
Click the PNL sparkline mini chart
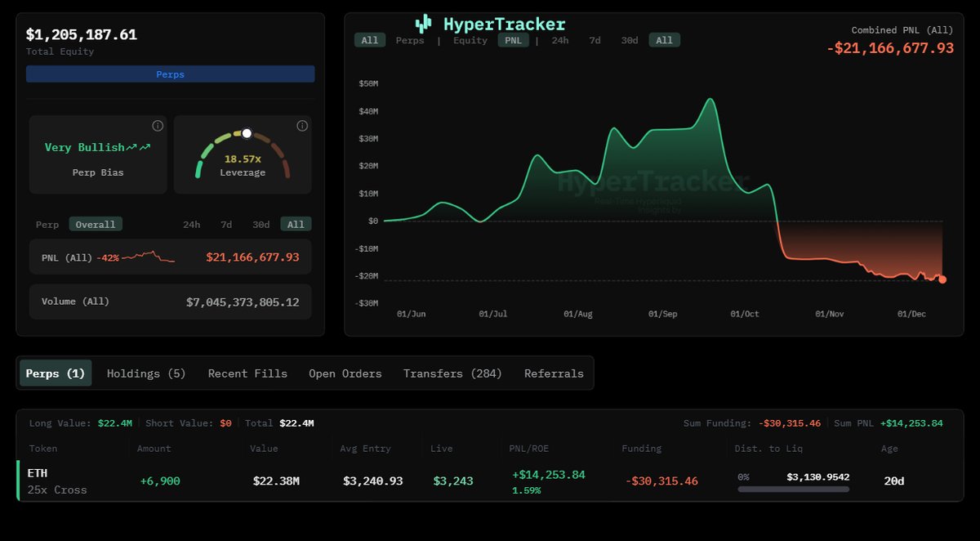click(149, 257)
